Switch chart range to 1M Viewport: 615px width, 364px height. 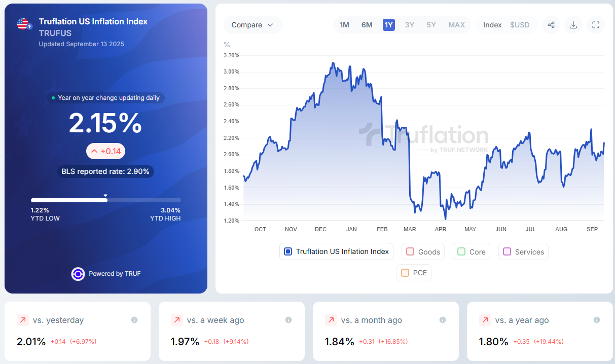coord(344,25)
